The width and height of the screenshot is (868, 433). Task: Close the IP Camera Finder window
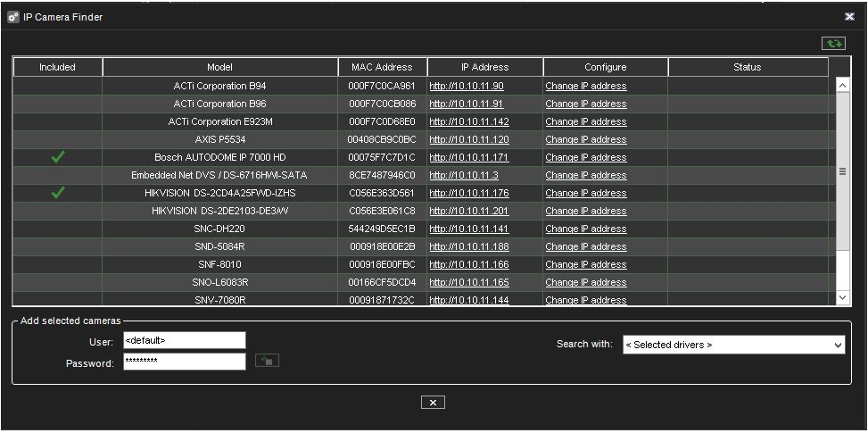(848, 17)
